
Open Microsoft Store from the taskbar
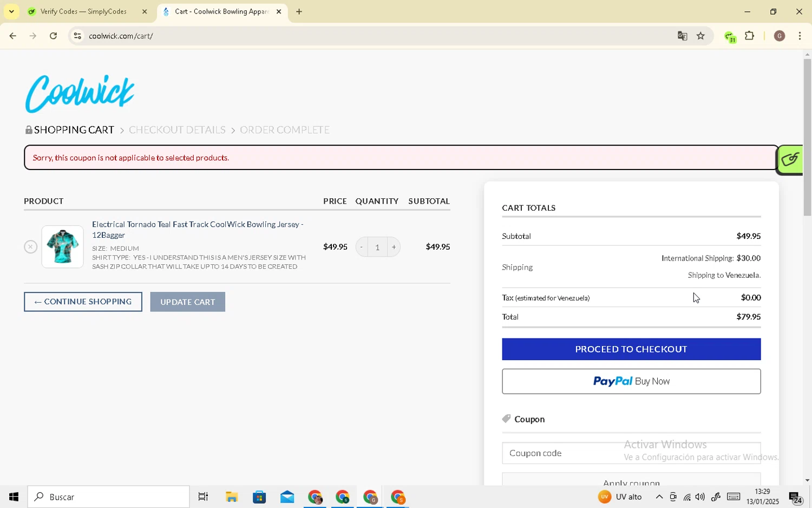[259, 497]
